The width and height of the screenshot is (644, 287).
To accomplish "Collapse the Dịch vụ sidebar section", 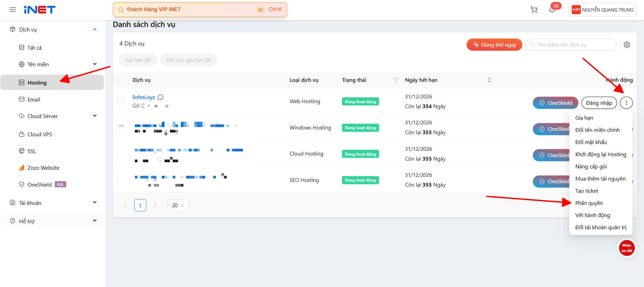I will tap(95, 29).
